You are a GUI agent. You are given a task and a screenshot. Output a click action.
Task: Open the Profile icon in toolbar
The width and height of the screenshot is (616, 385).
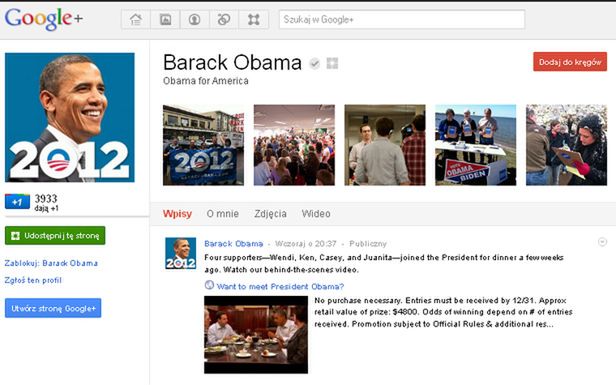point(194,19)
